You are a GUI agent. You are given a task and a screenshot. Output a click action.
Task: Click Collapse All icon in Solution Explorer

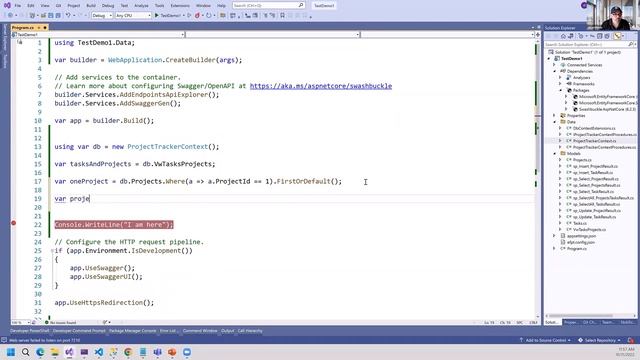point(600,36)
